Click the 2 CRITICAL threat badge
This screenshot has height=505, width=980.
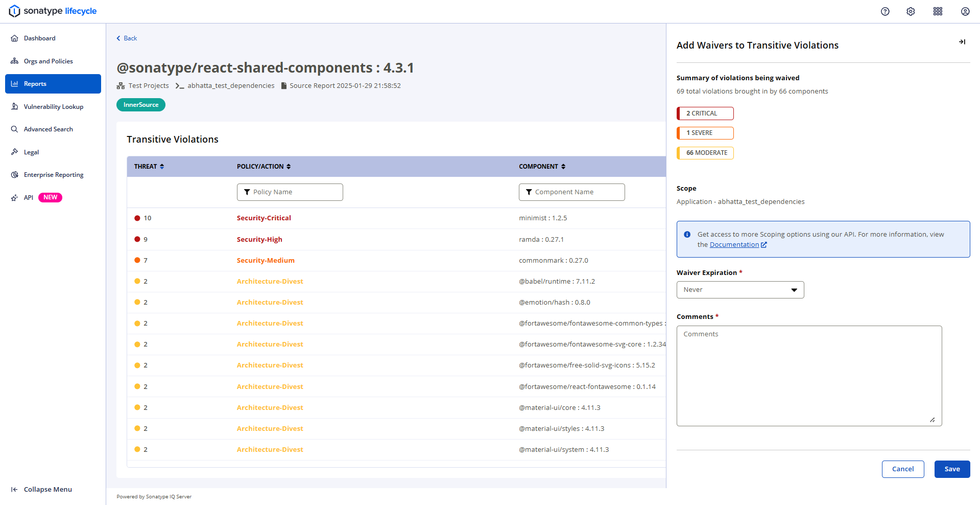tap(705, 113)
